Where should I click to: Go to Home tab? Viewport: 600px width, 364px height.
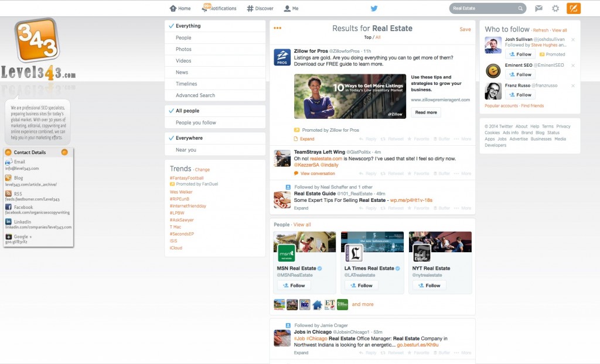[x=180, y=8]
